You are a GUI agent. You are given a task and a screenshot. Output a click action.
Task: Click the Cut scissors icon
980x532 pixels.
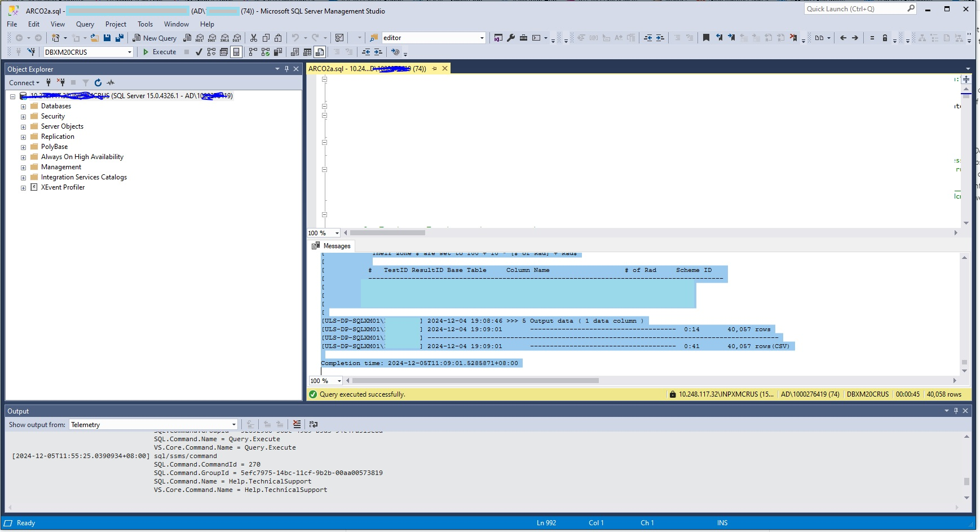tap(254, 38)
